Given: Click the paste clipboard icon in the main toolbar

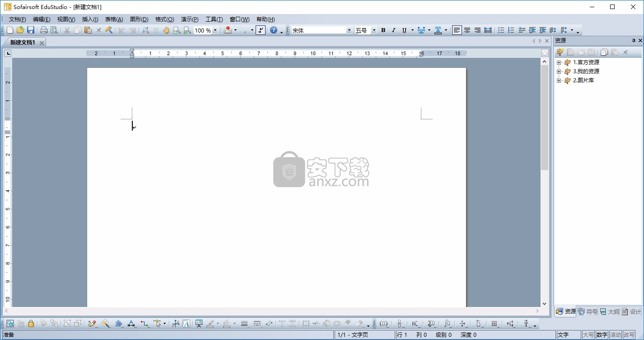Looking at the screenshot, I should pos(88,30).
